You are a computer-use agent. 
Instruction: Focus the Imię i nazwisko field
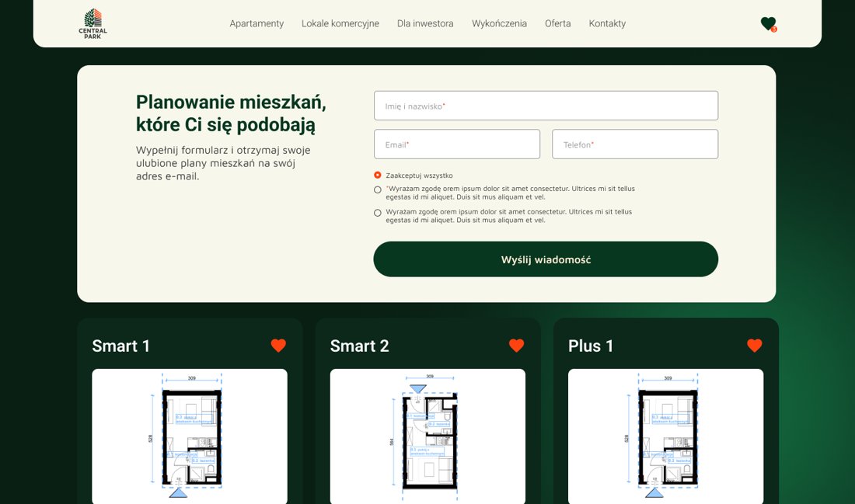point(546,106)
